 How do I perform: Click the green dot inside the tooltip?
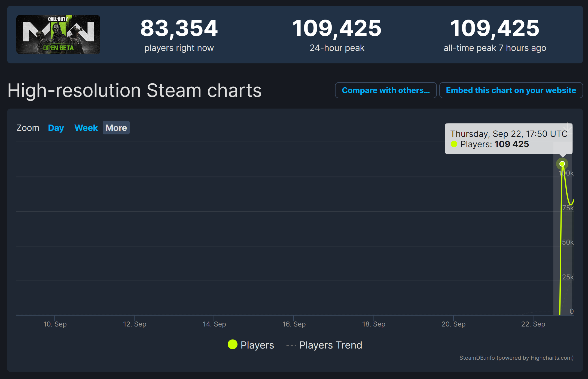click(x=454, y=144)
